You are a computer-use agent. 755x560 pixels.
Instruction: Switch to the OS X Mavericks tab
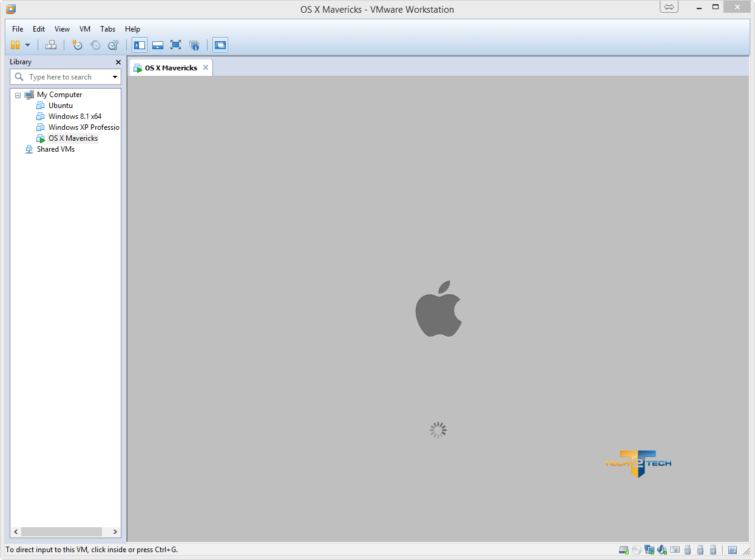coord(171,68)
